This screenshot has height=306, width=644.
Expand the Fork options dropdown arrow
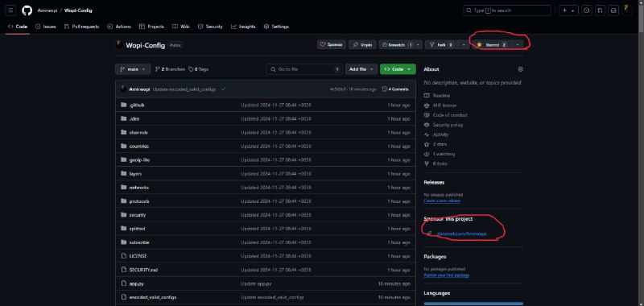464,45
